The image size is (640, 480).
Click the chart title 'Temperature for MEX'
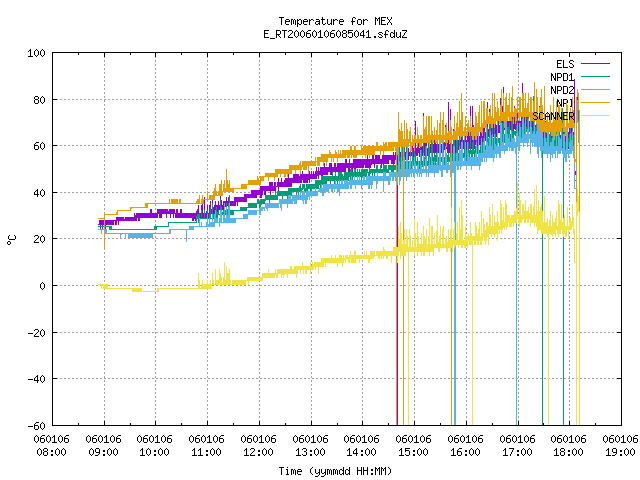pos(335,21)
